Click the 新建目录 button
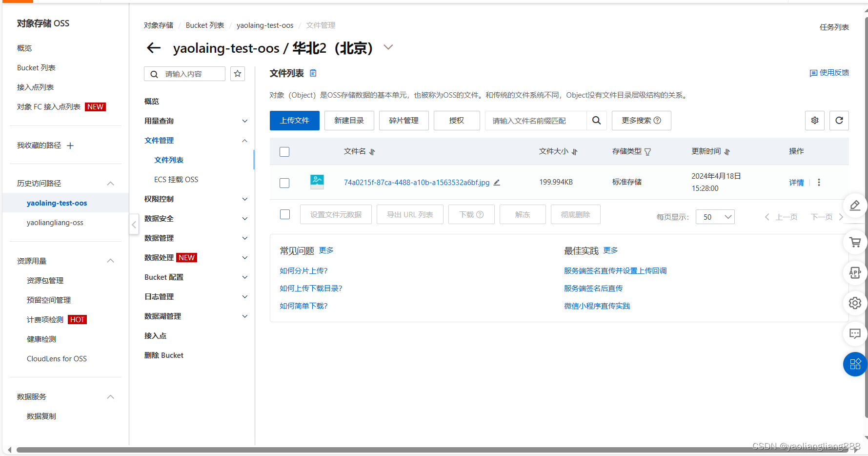 click(x=349, y=121)
